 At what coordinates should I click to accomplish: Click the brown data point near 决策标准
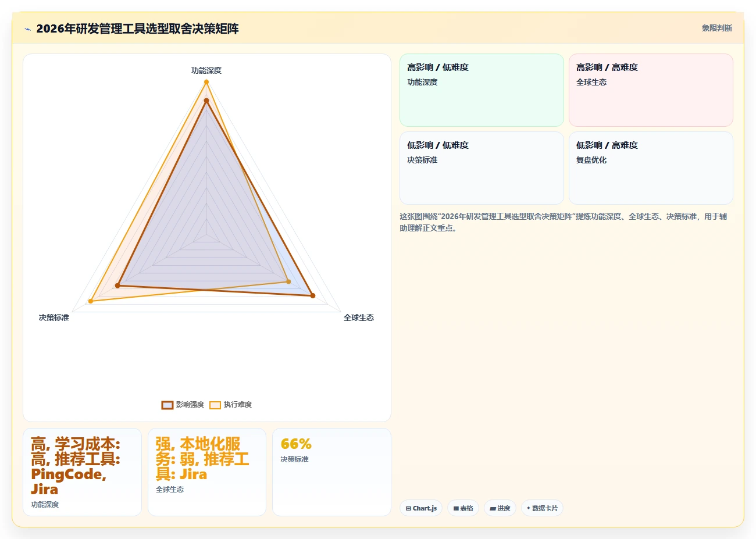[117, 285]
